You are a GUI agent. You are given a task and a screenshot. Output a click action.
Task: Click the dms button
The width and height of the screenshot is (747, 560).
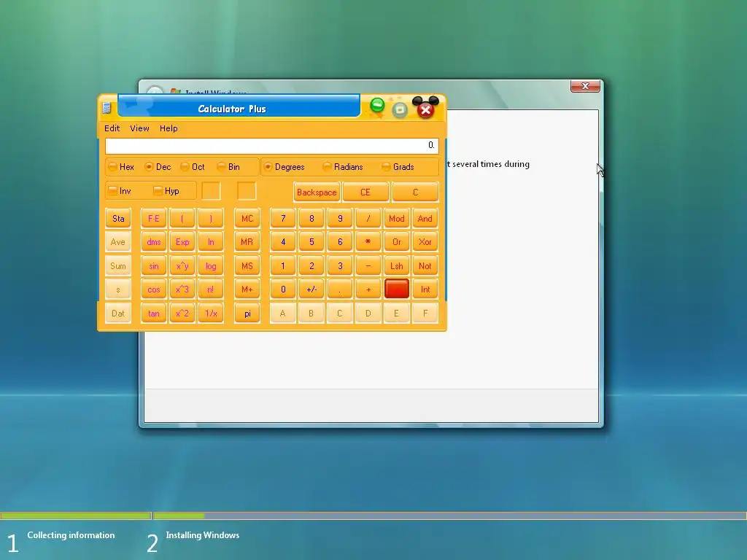[x=154, y=242]
